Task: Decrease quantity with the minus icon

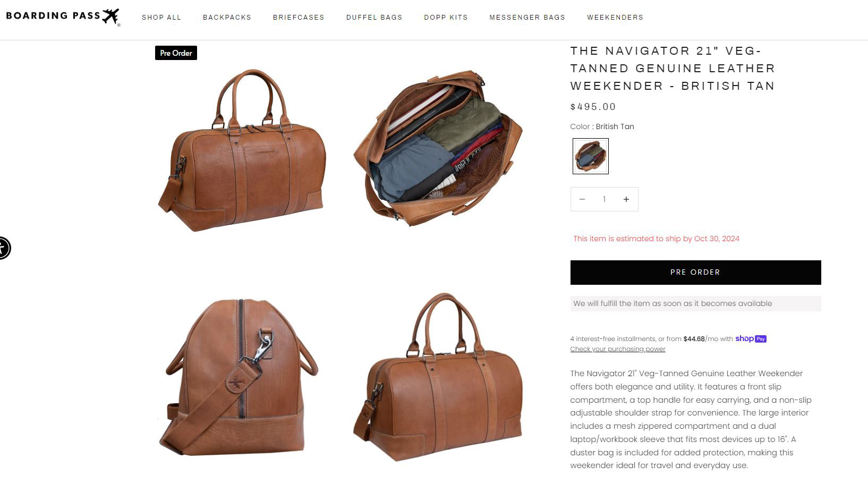Action: coord(582,199)
